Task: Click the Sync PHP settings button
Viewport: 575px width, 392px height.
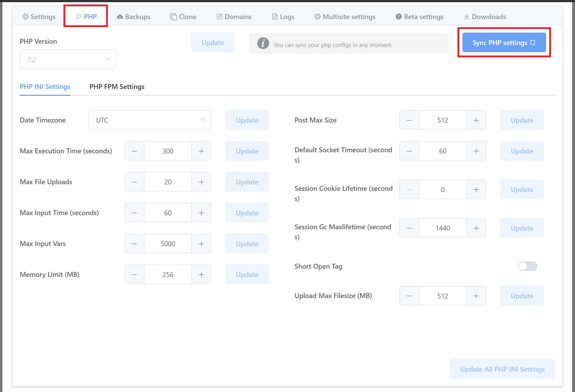Action: (504, 42)
